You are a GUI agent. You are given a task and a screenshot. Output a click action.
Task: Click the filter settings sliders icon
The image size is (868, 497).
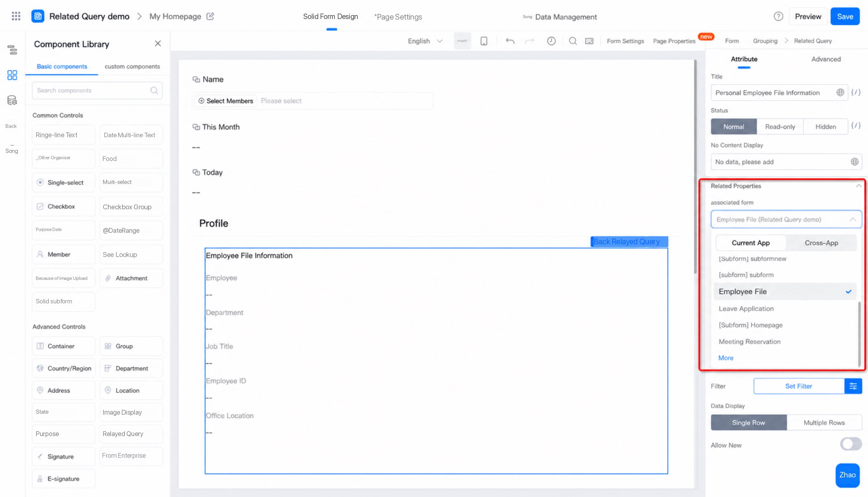pos(853,386)
